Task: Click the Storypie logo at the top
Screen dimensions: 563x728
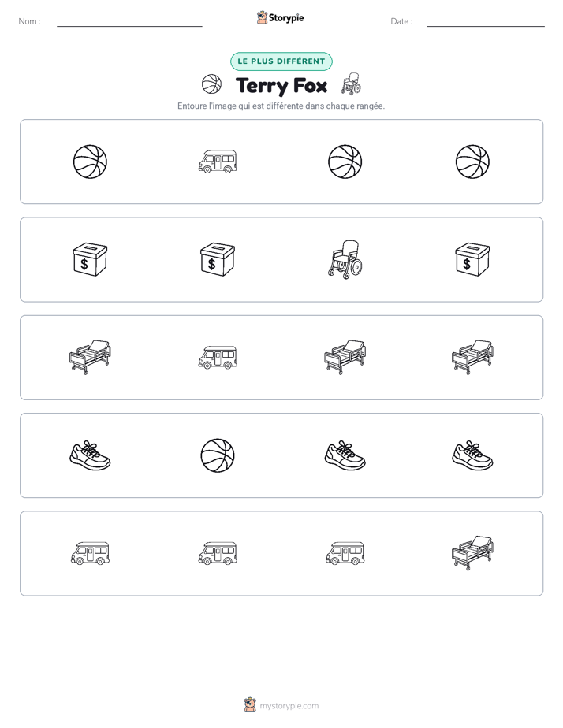Action: coord(280,17)
